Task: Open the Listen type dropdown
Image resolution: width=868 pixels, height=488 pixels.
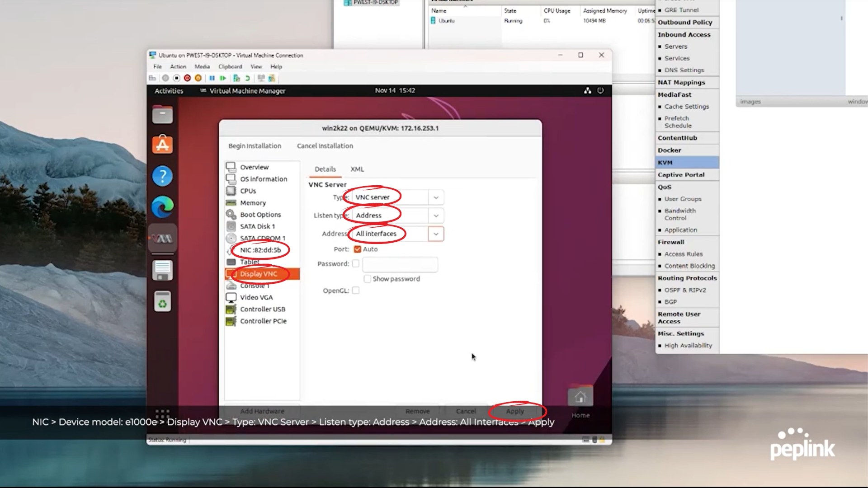Action: point(436,216)
